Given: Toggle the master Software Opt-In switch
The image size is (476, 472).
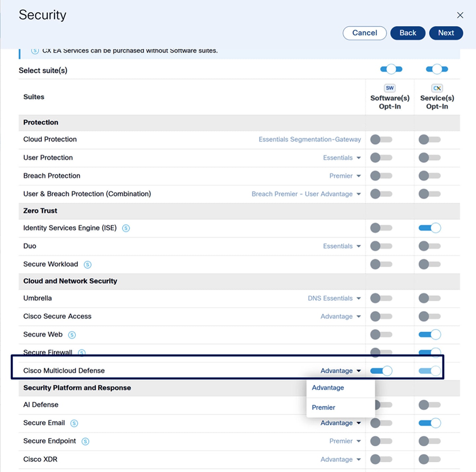Looking at the screenshot, I should [x=391, y=69].
